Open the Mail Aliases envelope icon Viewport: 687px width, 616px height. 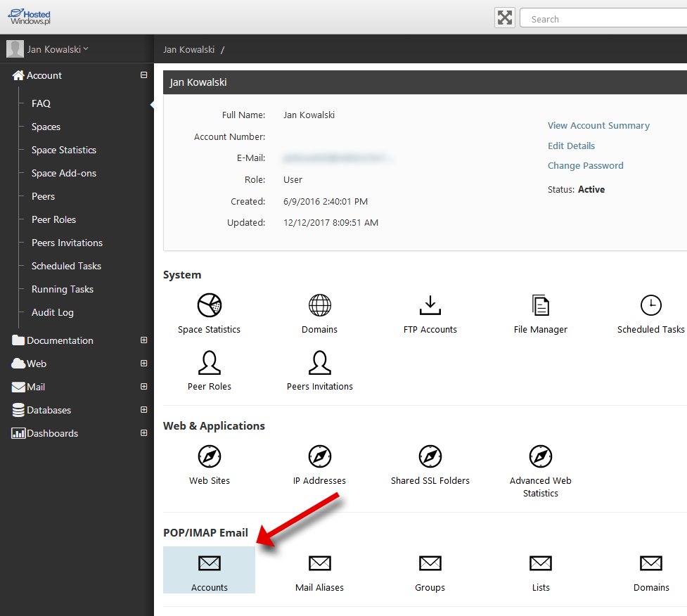[x=320, y=563]
